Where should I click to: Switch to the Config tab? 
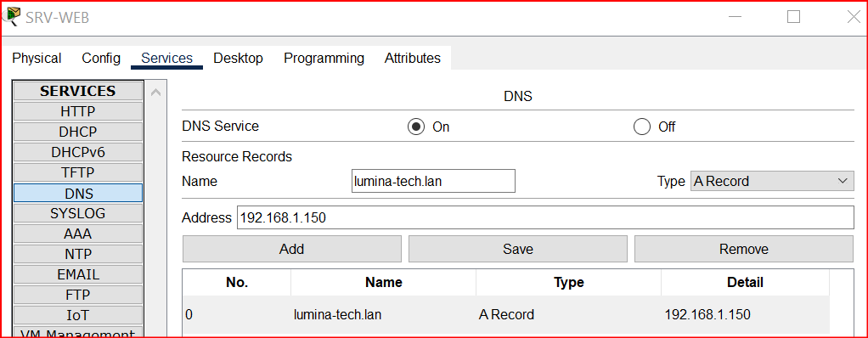[101, 58]
